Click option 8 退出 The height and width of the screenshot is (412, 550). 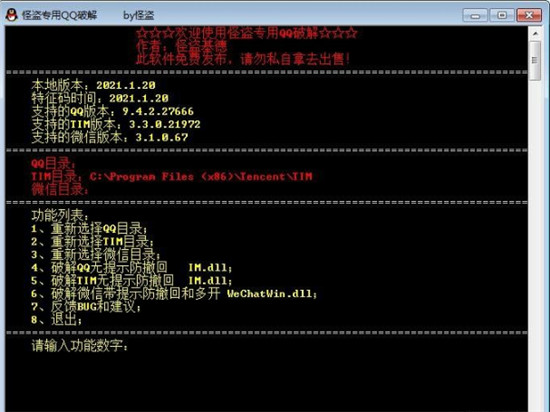56,319
